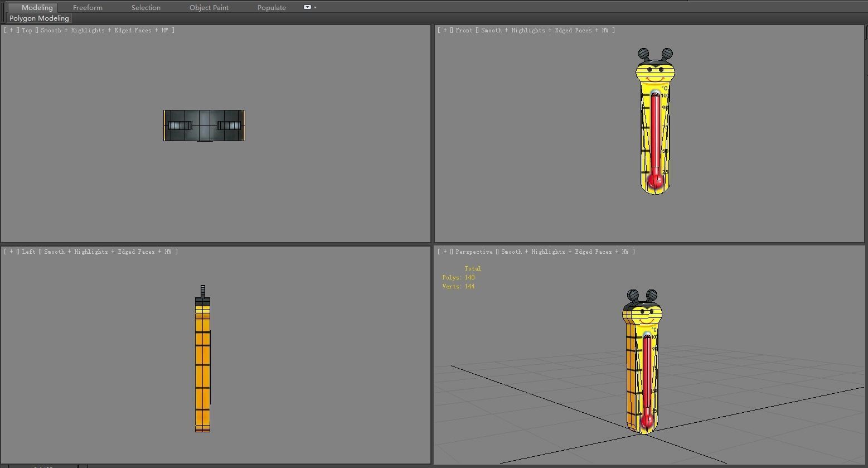Open the Front viewport shading mode menu

[x=546, y=30]
